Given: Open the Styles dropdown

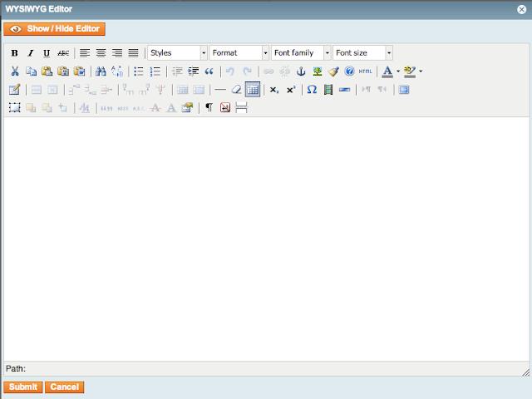Looking at the screenshot, I should coord(177,53).
